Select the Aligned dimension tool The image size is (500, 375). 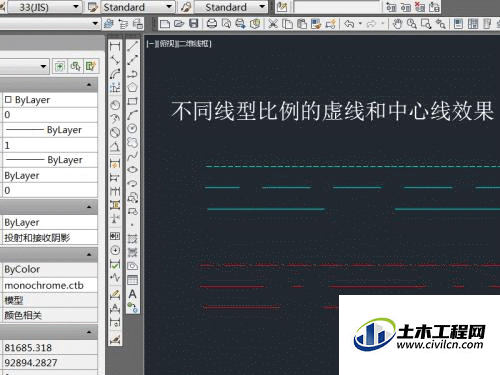click(x=115, y=60)
